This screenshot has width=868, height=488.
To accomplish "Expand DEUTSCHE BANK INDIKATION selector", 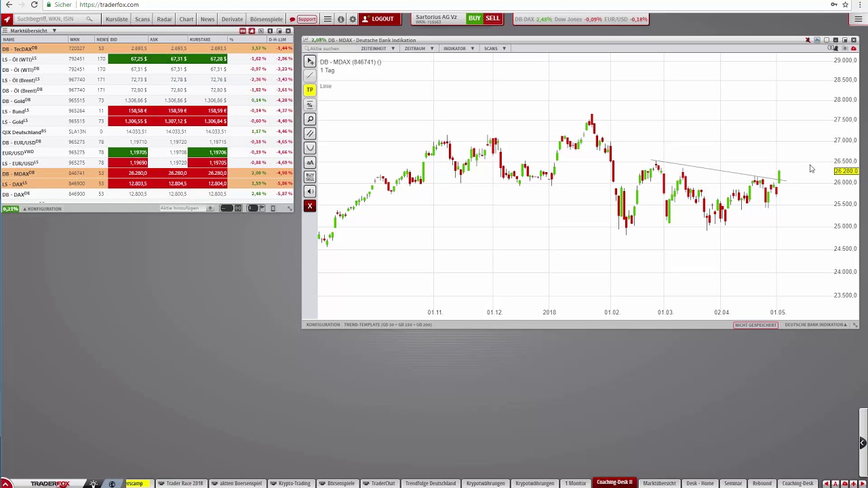I will pos(815,325).
